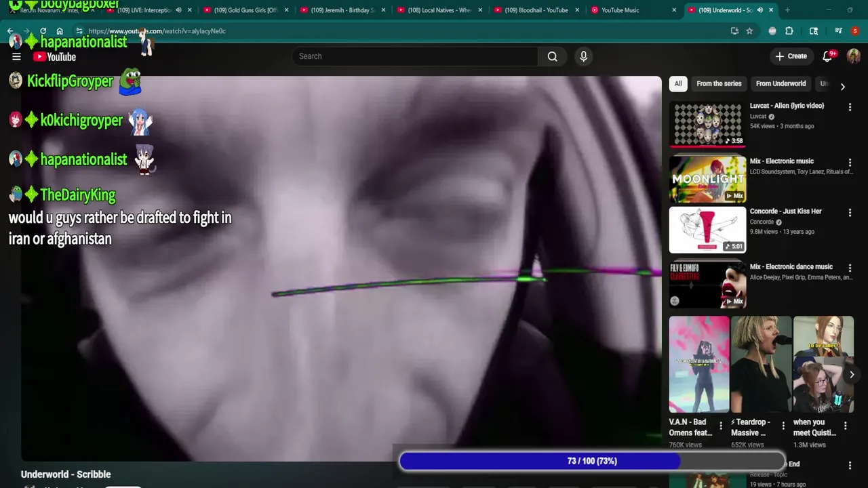Mute the LIVE: Interception tab speaker icon
868x488 pixels.
point(178,10)
